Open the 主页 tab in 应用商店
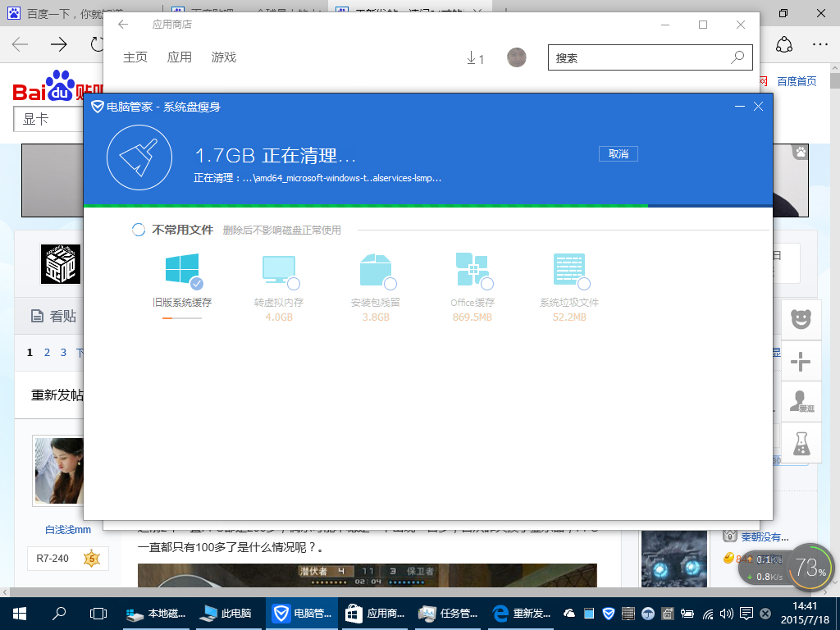 [x=135, y=57]
